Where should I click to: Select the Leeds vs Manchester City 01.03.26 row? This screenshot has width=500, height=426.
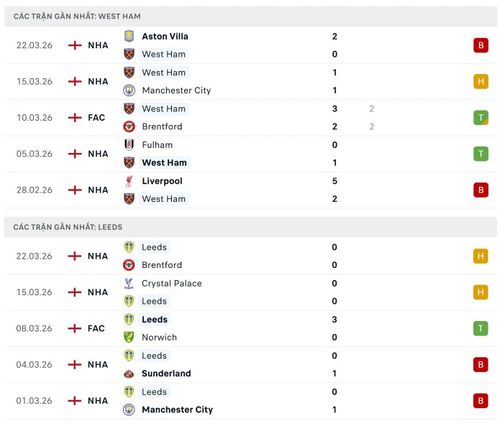[x=250, y=401]
